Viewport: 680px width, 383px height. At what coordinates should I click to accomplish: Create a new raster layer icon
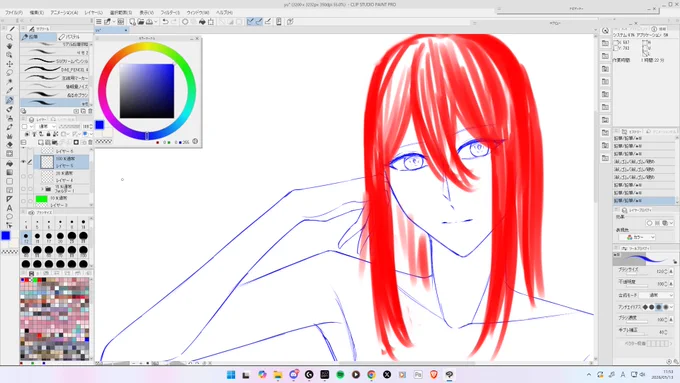click(40, 142)
